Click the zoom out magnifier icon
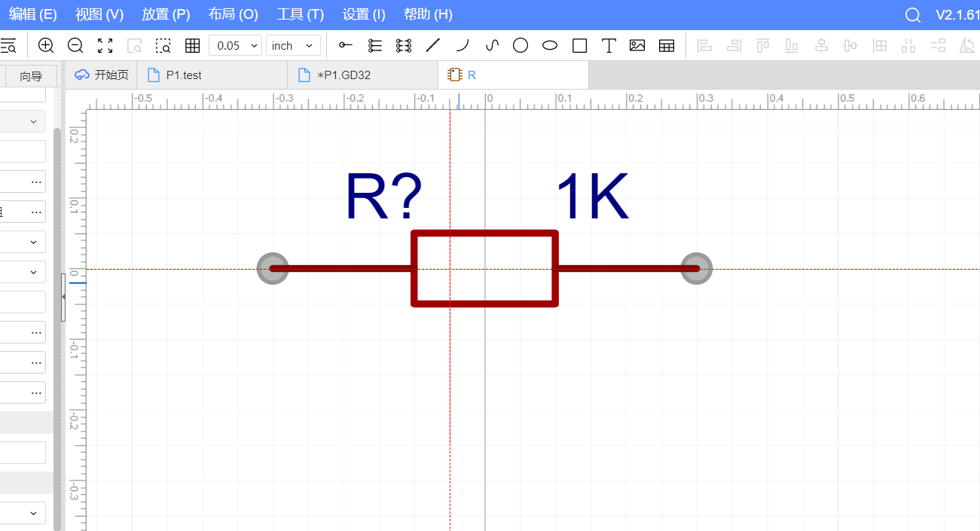Screen dimensions: 980x531 click(x=75, y=45)
